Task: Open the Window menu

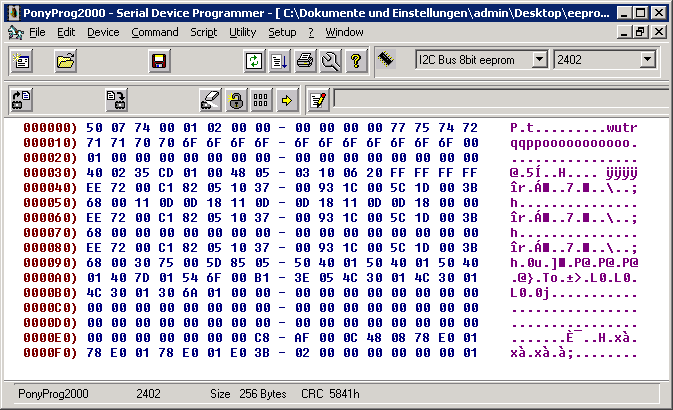Action: coord(344,32)
